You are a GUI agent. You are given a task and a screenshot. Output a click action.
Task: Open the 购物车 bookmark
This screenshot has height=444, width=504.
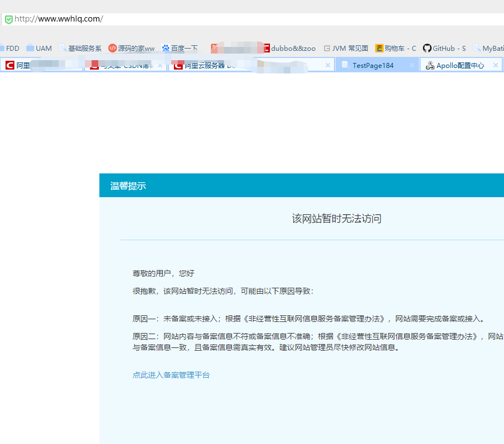click(396, 49)
